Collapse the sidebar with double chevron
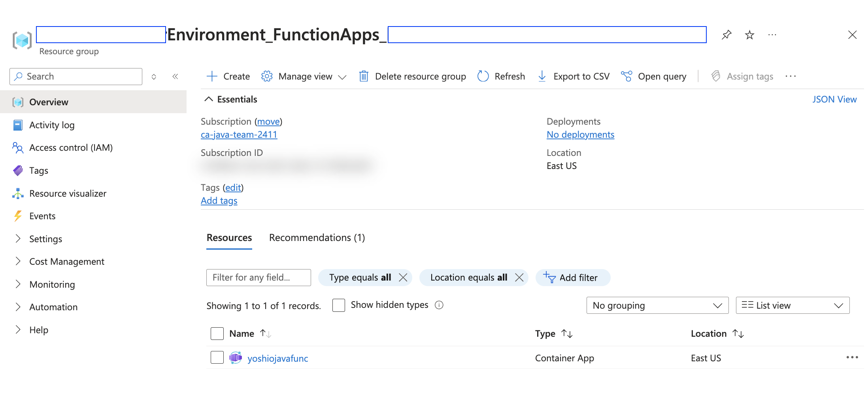868x406 pixels. [175, 76]
